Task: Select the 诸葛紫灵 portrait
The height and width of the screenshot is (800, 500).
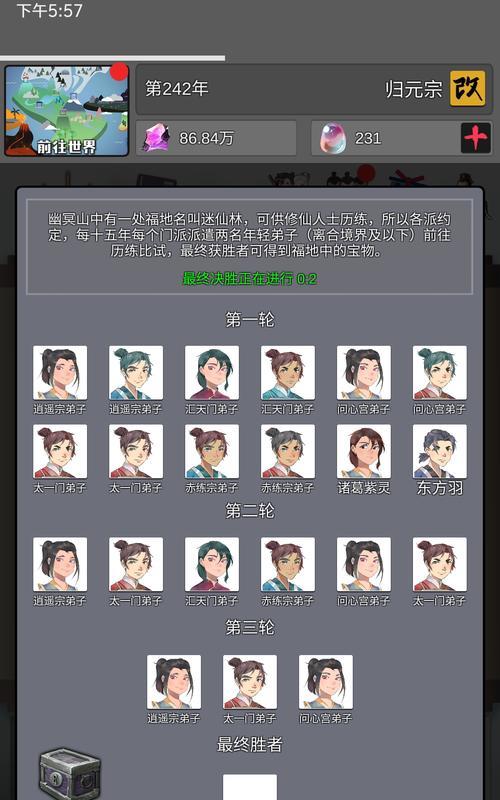Action: (364, 451)
